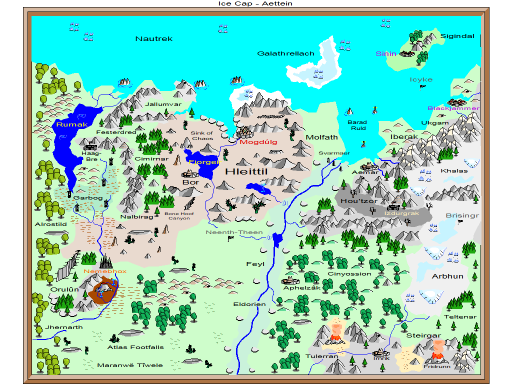Click the flag marker near Neenth-Theen
The height and width of the screenshot is (384, 512).
pyautogui.click(x=230, y=239)
